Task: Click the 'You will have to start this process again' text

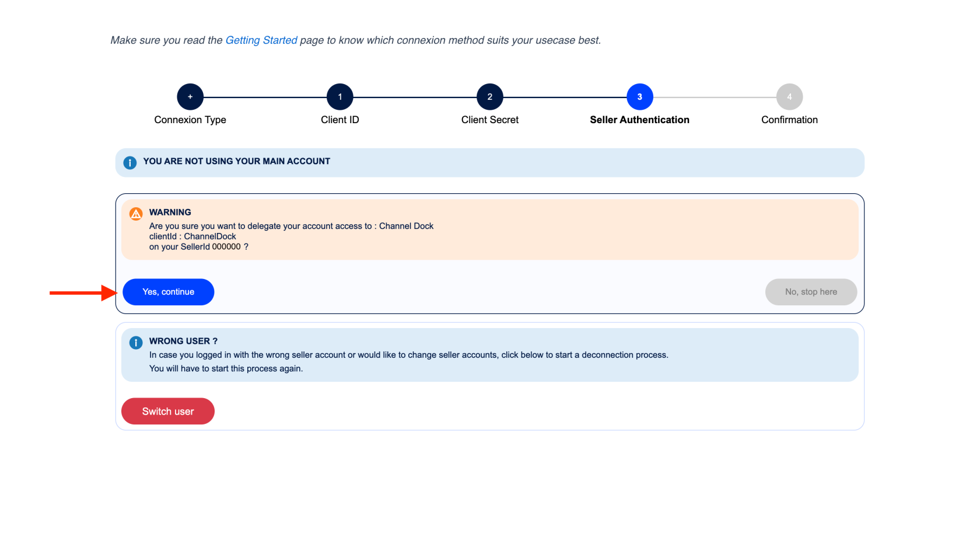Action: point(226,368)
